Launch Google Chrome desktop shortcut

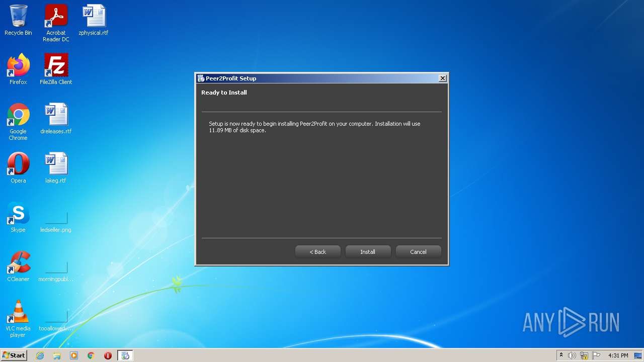pyautogui.click(x=18, y=122)
